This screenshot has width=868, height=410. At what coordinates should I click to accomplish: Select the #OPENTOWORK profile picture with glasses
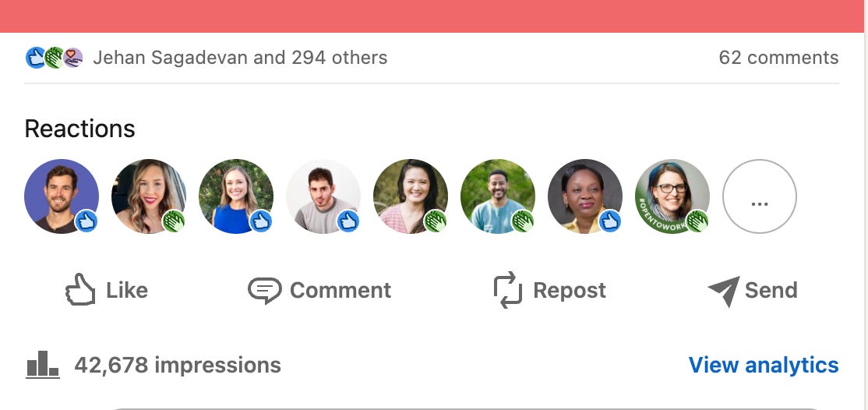(672, 196)
